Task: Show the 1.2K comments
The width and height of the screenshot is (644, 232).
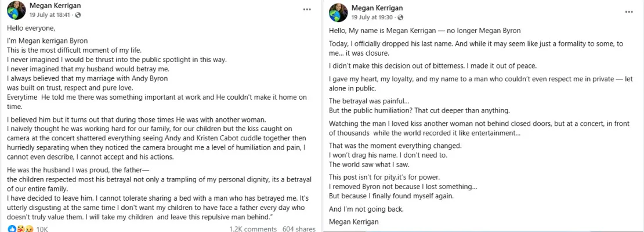Action: click(x=252, y=229)
